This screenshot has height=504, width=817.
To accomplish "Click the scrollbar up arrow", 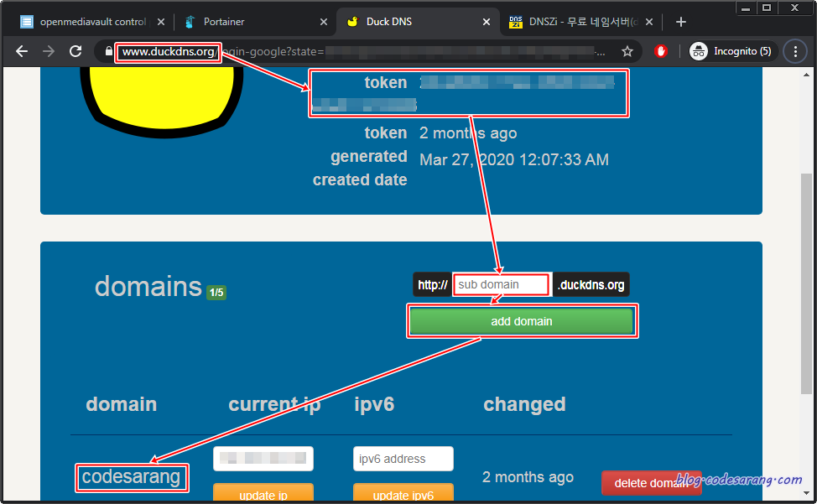I will click(807, 75).
